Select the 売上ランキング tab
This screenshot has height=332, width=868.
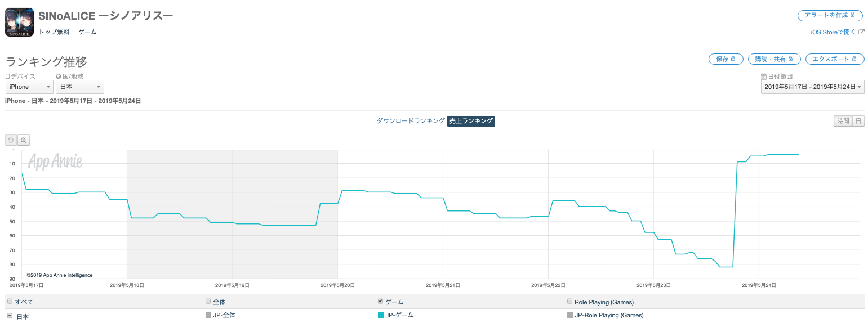[471, 121]
